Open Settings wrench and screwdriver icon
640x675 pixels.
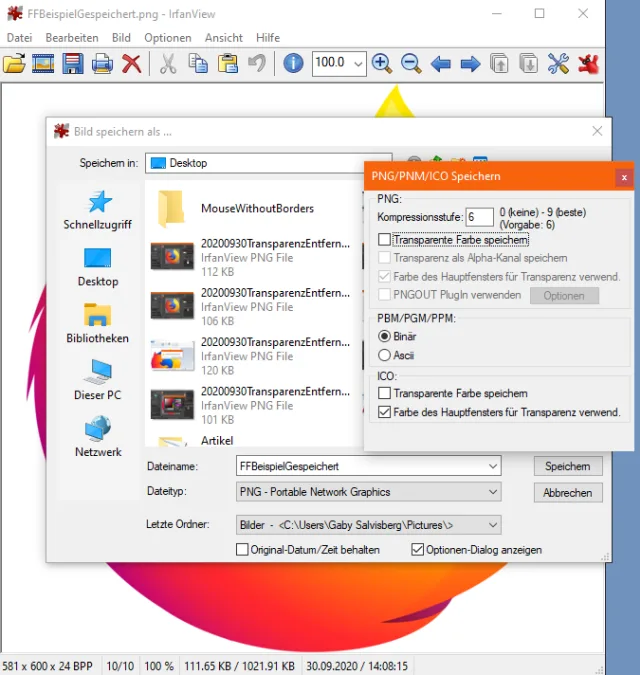558,64
